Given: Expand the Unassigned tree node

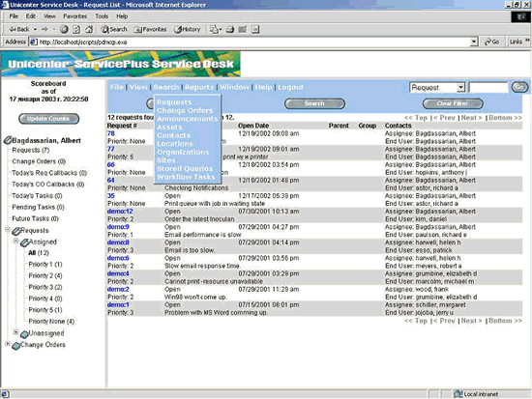Looking at the screenshot, I should point(15,332).
